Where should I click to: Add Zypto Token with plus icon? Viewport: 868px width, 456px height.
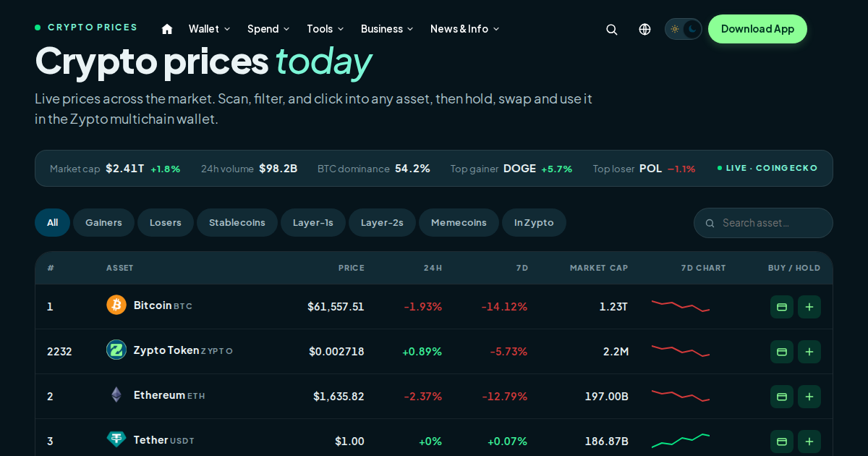point(809,352)
